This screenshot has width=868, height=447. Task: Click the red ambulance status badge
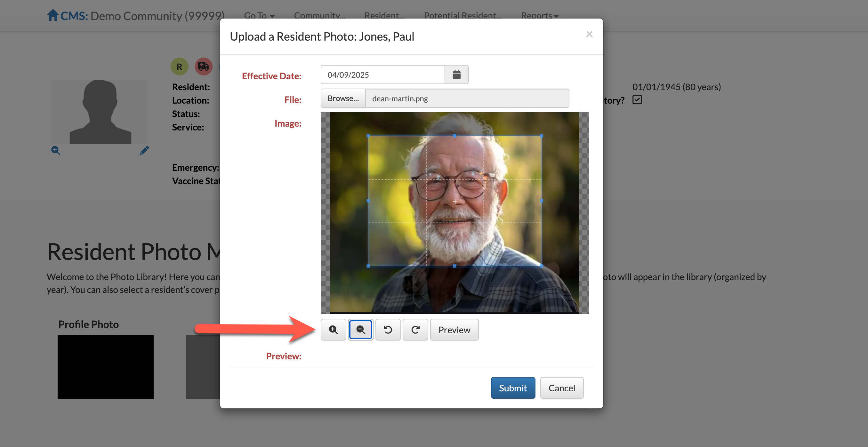point(204,66)
